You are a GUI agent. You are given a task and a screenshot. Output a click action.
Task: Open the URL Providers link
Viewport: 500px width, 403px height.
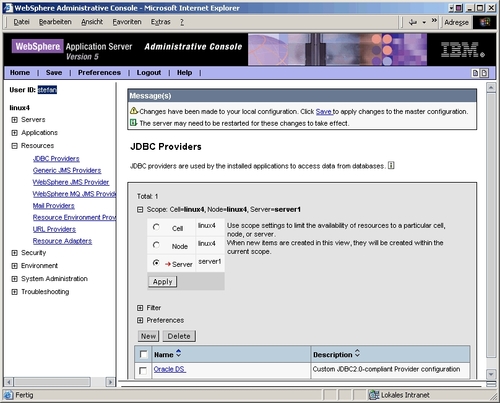(54, 229)
